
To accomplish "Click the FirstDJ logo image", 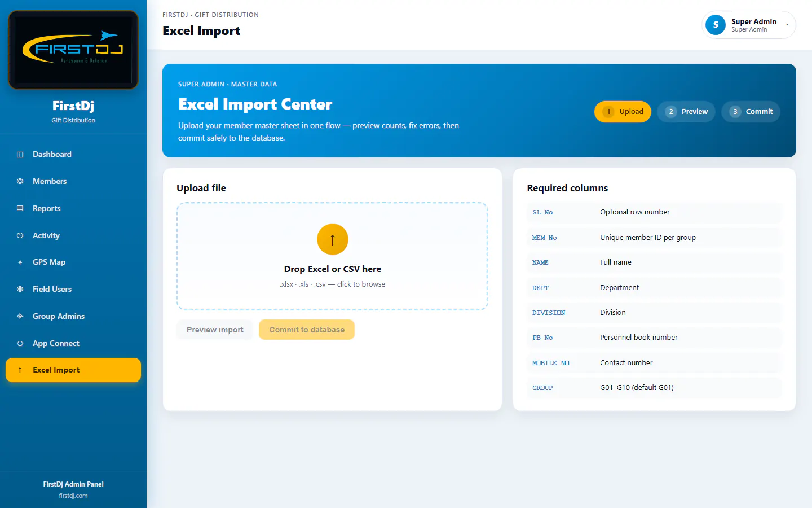I will click(73, 50).
